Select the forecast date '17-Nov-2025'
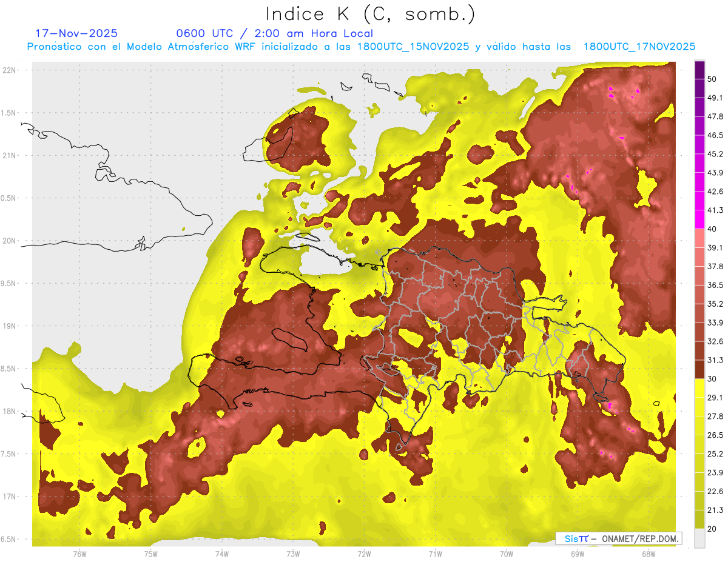728x562 pixels. 76,33
